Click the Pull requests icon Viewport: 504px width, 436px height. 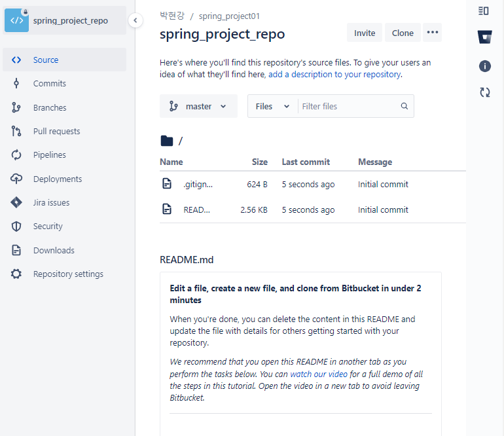click(x=16, y=131)
